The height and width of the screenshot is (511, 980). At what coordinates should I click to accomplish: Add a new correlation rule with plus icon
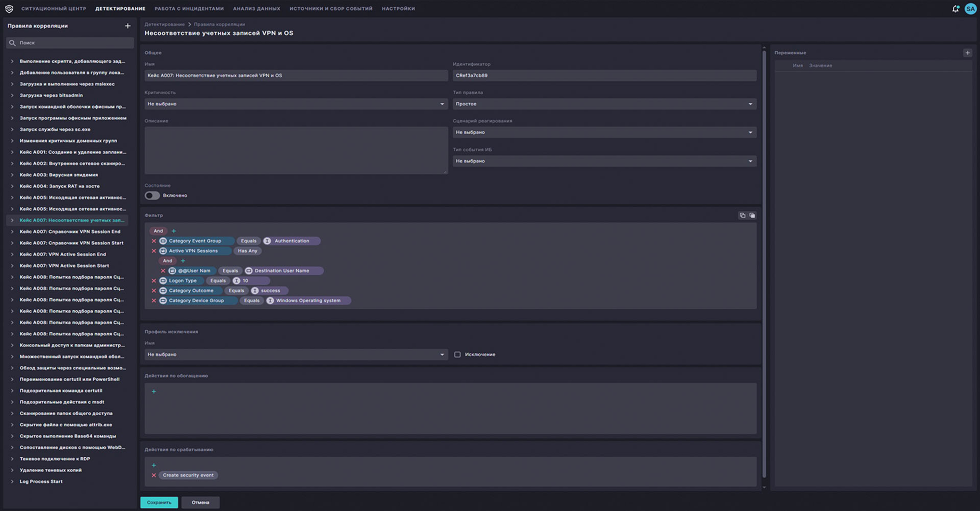(127, 26)
